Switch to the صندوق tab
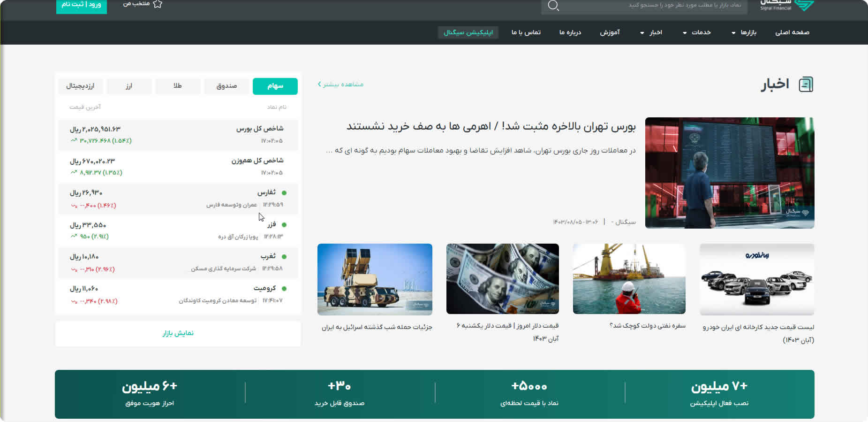 (226, 86)
